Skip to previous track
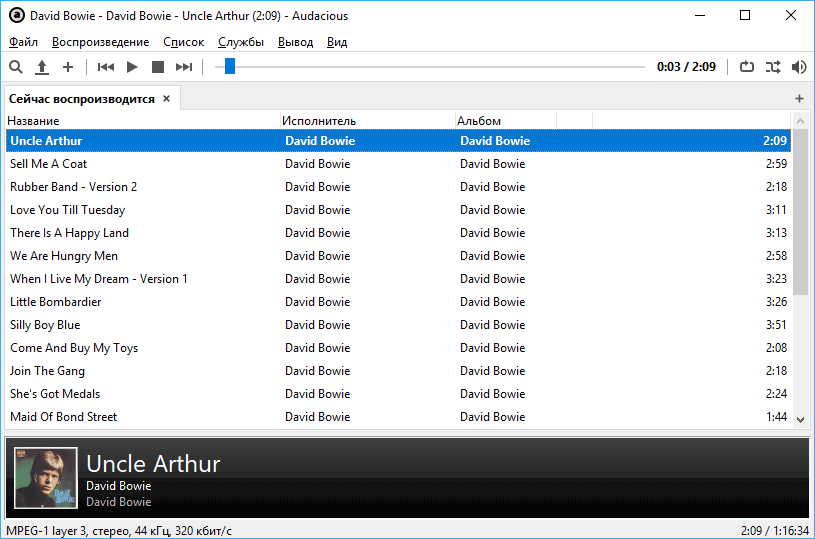815x539 pixels. [106, 67]
